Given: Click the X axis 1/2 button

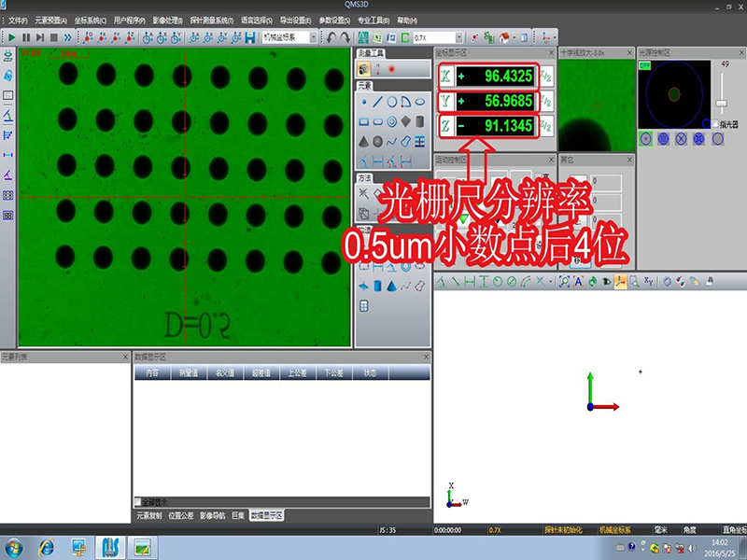Looking at the screenshot, I should pyautogui.click(x=545, y=76).
